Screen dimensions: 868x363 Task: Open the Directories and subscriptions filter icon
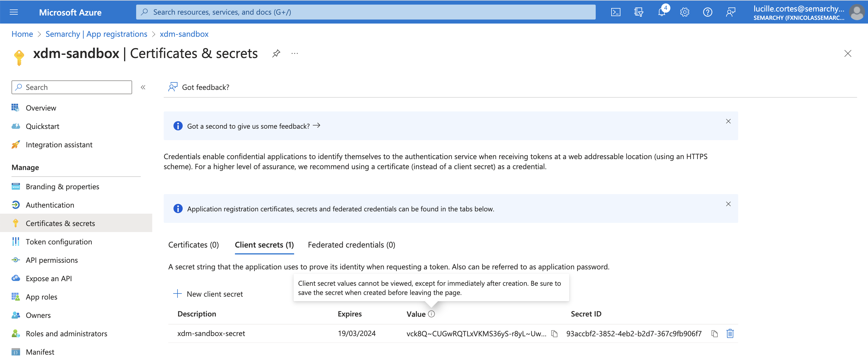pos(638,12)
